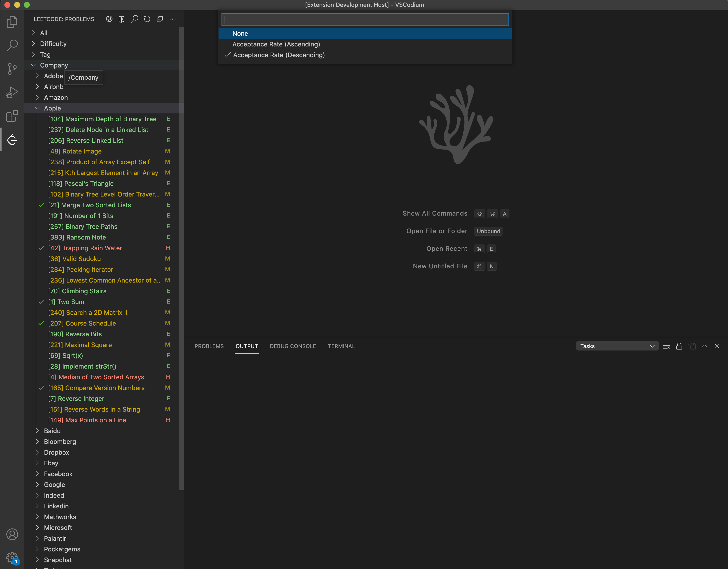Open the Source Control view
This screenshot has height=569, width=728.
[x=12, y=69]
